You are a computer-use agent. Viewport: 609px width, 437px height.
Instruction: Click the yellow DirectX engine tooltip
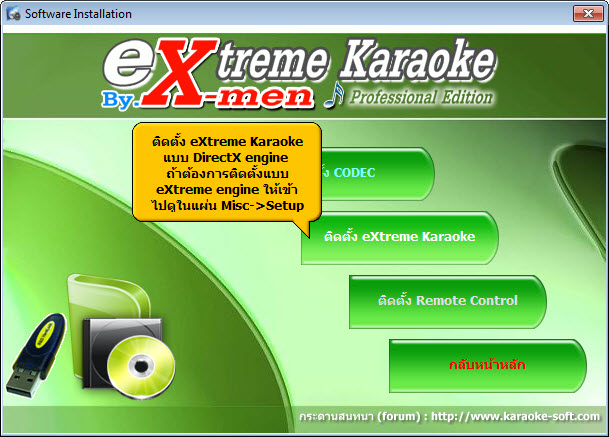227,173
